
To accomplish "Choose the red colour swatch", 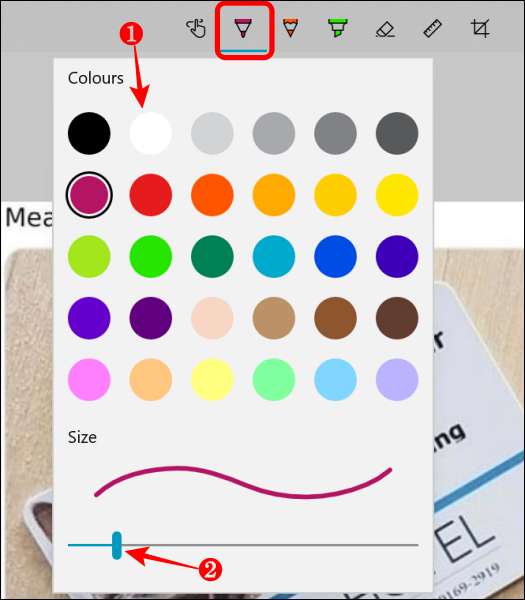I will tap(151, 195).
